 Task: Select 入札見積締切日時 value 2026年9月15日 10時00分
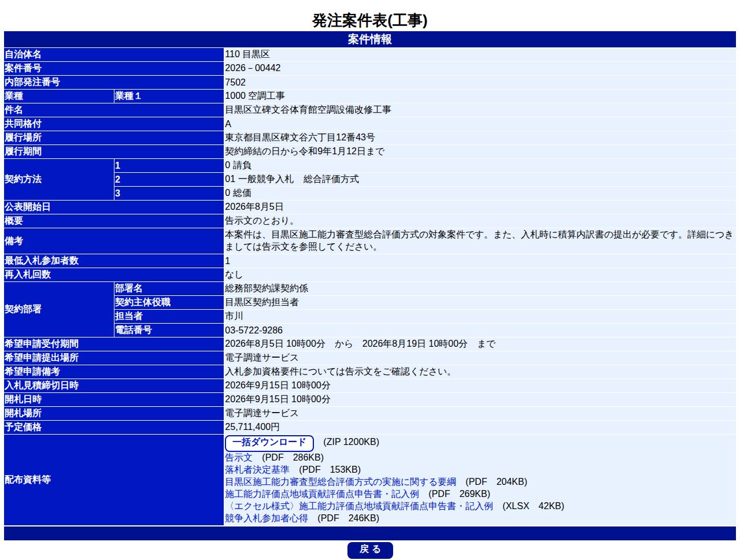277,385
